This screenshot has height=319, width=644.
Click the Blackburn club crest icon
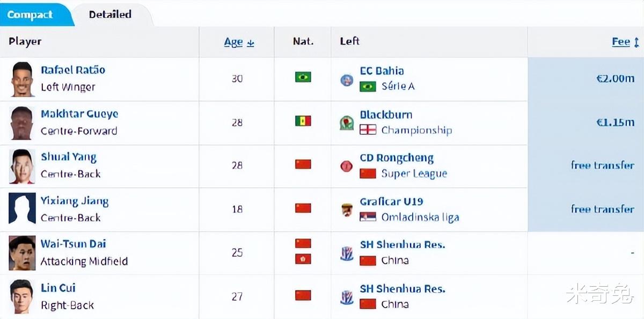(347, 124)
